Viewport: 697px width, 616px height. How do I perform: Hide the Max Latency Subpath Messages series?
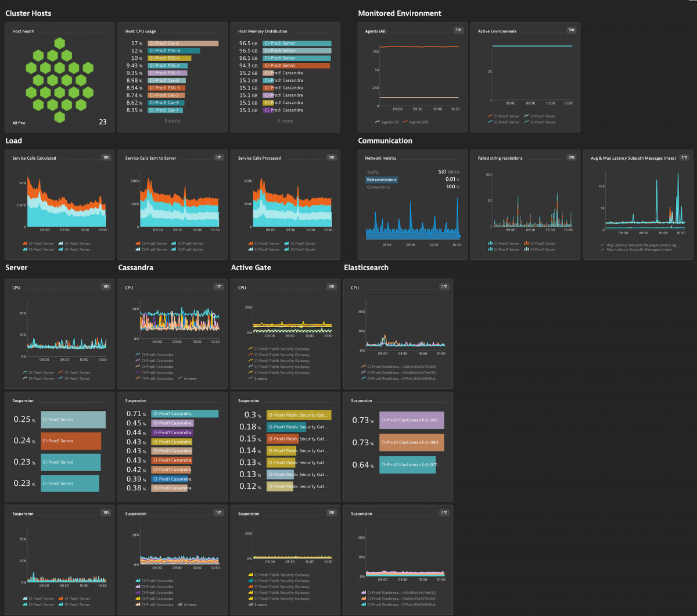point(633,250)
